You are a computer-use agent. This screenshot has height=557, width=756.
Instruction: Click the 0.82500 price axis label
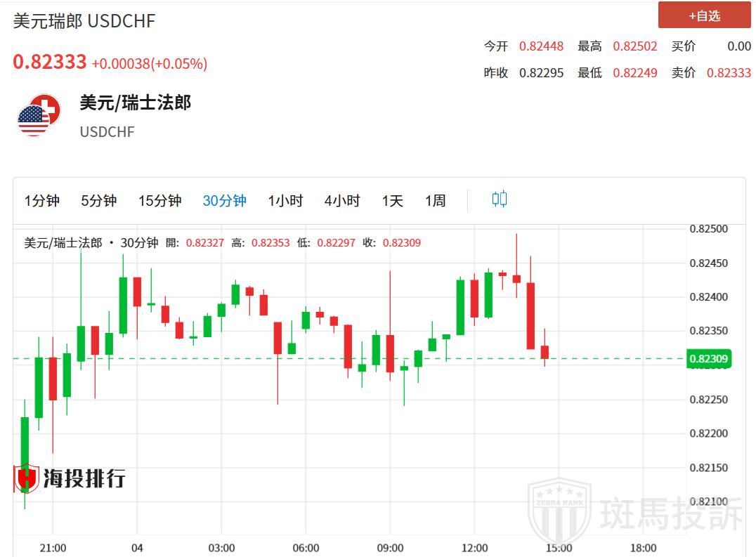[x=708, y=229]
